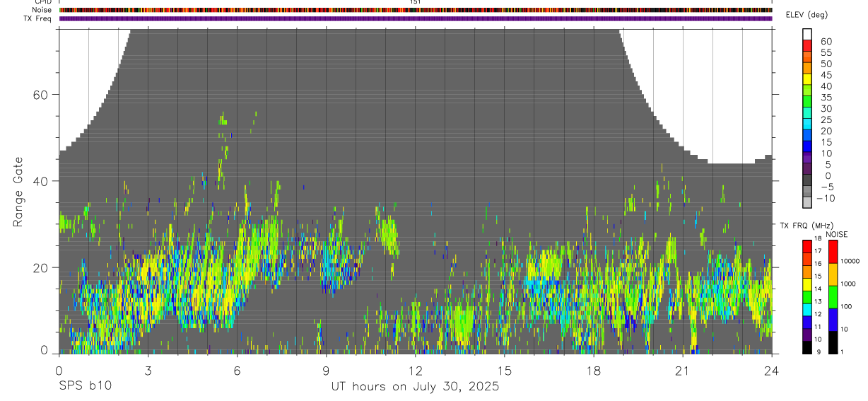The width and height of the screenshot is (868, 401).
Task: Click the '25' label on ELEV colorbar
Action: [x=826, y=120]
